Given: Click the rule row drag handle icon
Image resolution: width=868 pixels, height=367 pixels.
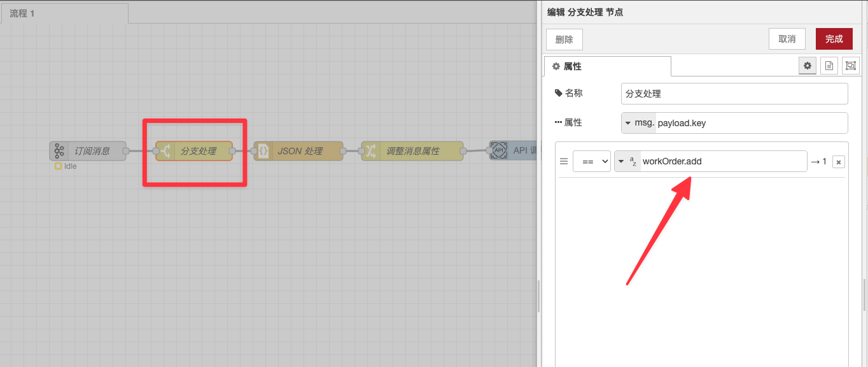Looking at the screenshot, I should (x=564, y=161).
